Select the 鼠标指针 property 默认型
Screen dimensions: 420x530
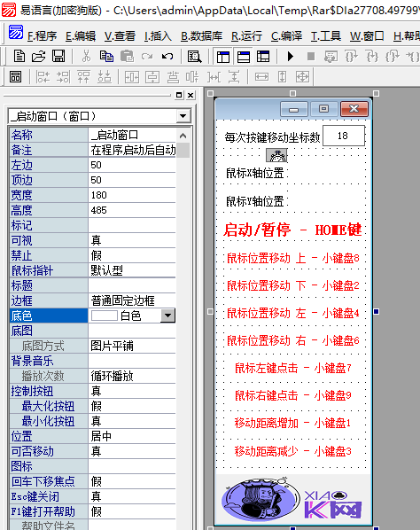point(132,270)
